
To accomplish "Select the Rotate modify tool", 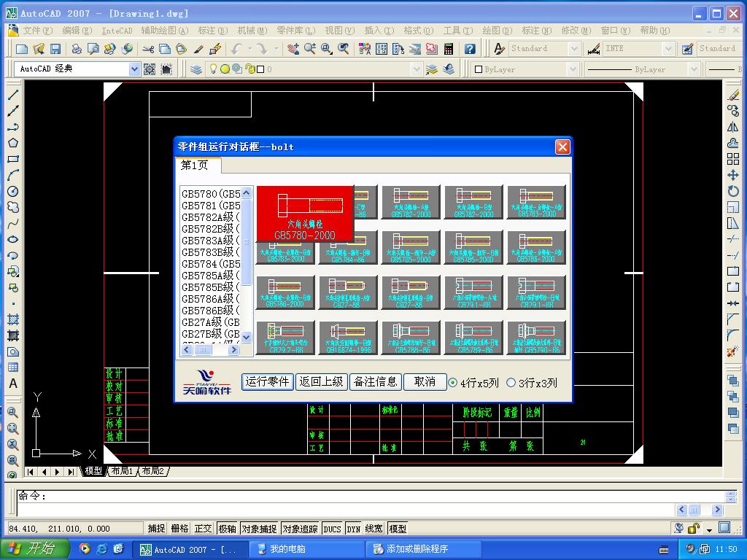I will pos(733,192).
